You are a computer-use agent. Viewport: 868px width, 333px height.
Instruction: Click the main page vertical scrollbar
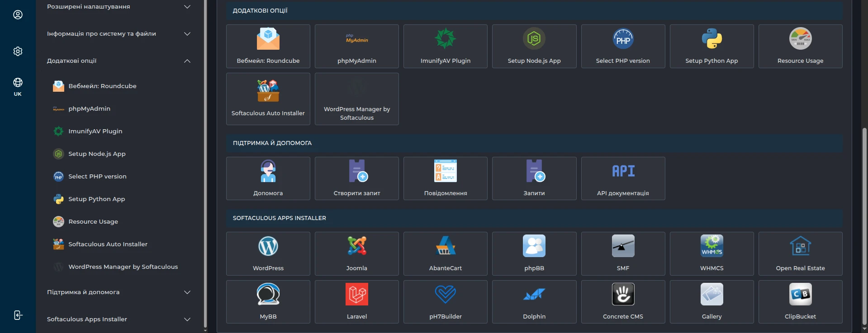point(864,226)
